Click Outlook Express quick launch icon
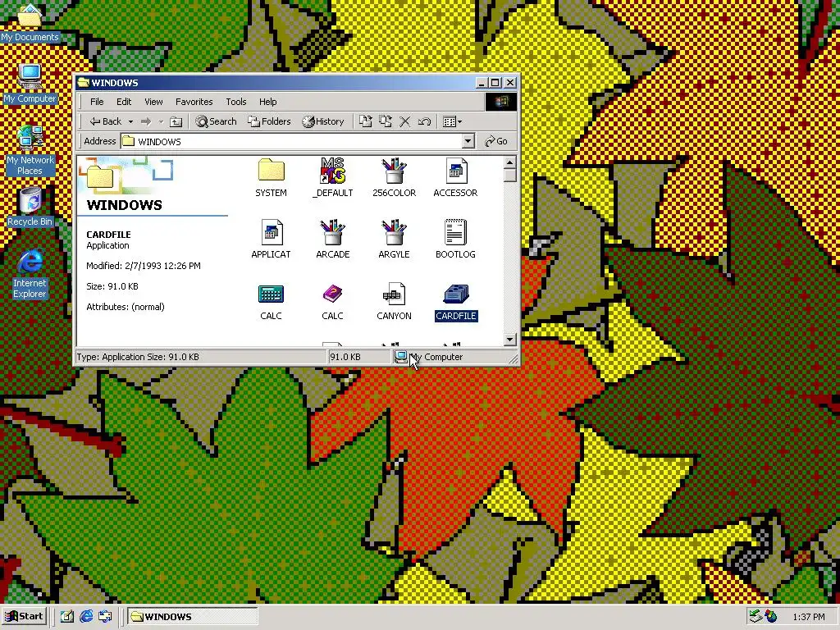 pos(105,617)
